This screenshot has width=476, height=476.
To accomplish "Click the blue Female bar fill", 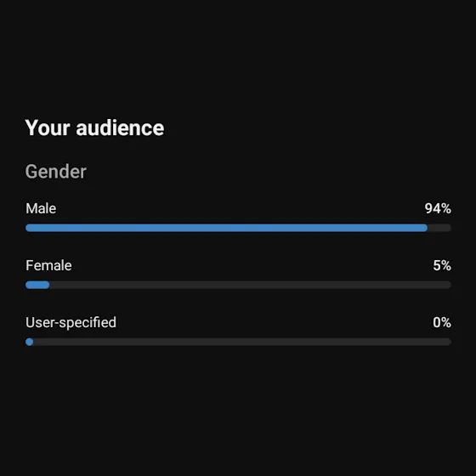I will 37,285.
